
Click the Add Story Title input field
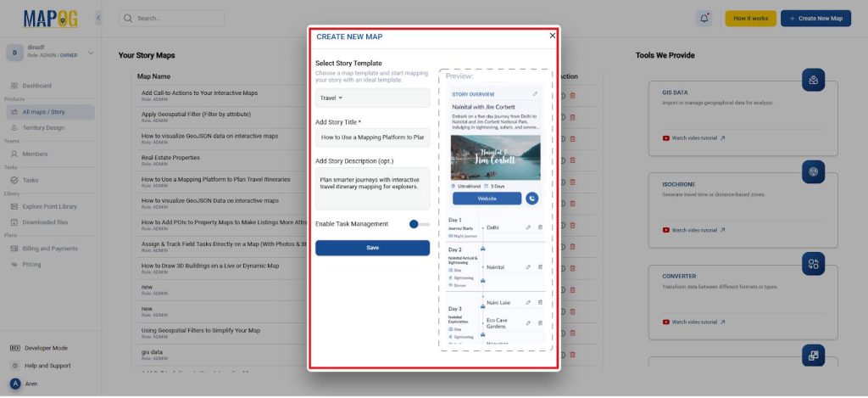click(x=373, y=137)
